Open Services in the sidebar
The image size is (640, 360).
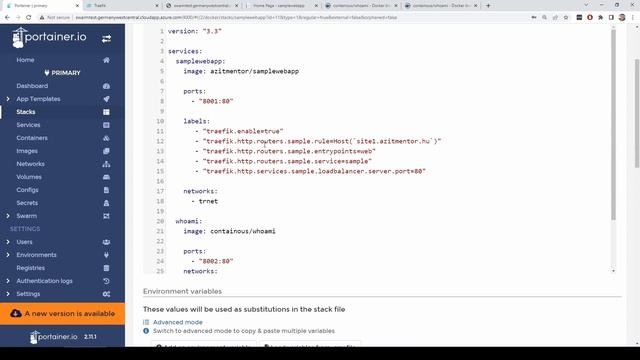(x=28, y=125)
